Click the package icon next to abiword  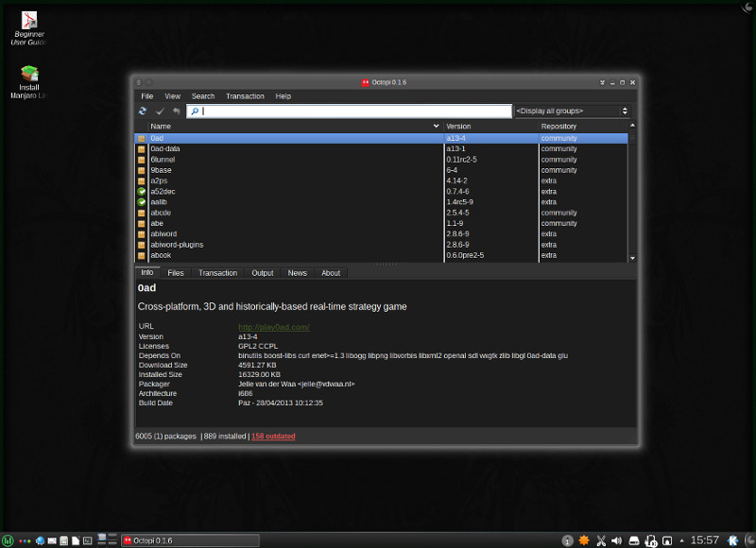tap(142, 234)
